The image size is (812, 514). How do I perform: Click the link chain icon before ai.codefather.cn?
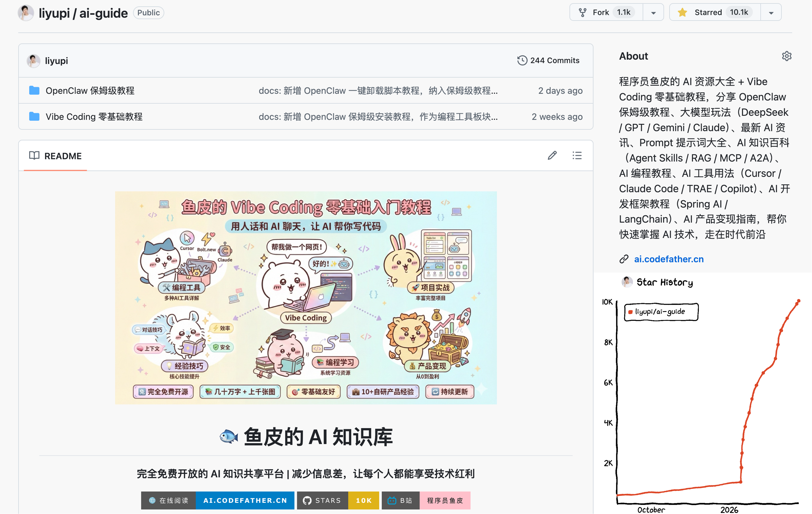[624, 259]
